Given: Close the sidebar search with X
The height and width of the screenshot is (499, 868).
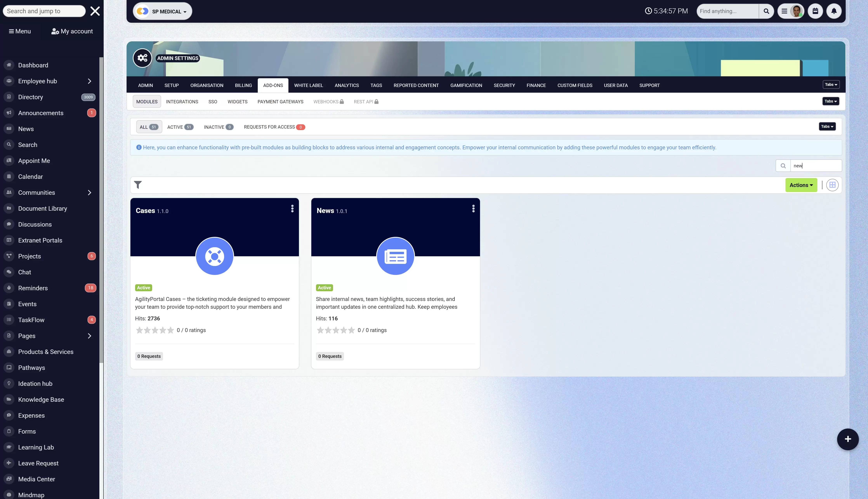Looking at the screenshot, I should click(95, 11).
